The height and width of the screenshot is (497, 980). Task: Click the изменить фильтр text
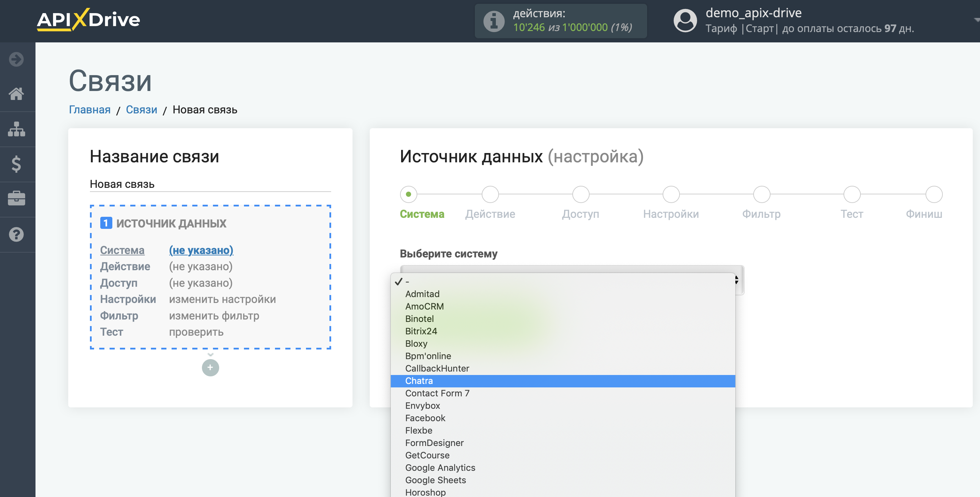[214, 316]
